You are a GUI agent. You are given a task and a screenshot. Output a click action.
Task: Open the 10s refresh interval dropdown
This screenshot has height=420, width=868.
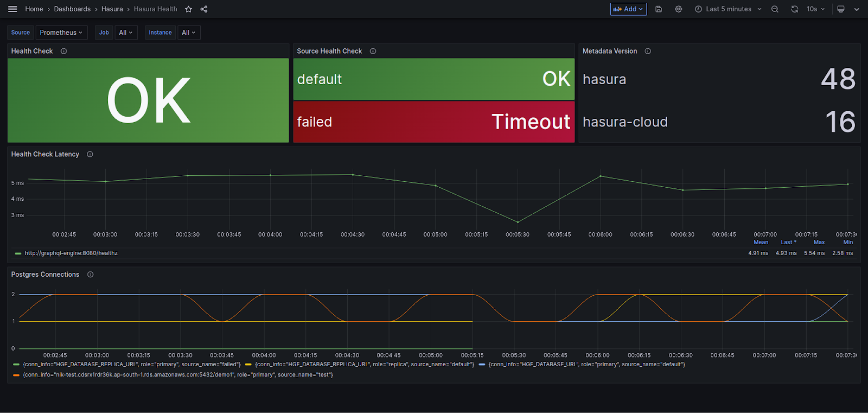[x=815, y=9]
